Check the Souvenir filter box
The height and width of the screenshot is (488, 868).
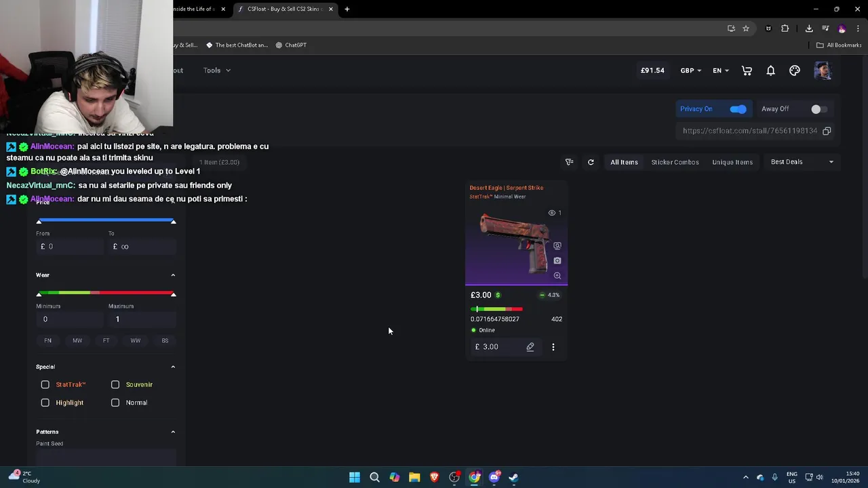point(115,384)
